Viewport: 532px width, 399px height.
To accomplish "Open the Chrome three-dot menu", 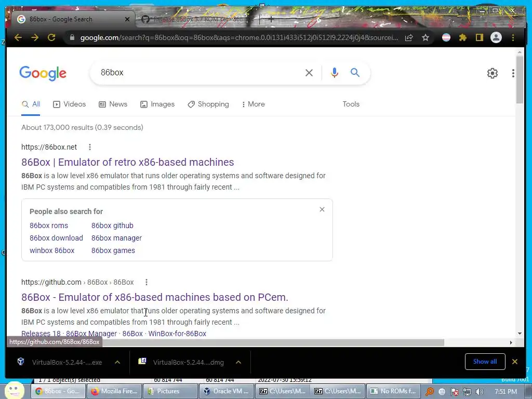I will (x=513, y=37).
